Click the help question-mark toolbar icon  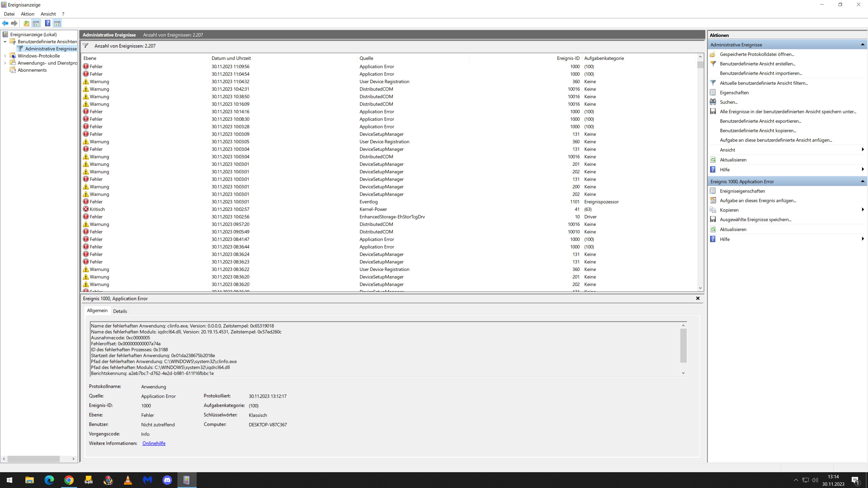coord(47,23)
